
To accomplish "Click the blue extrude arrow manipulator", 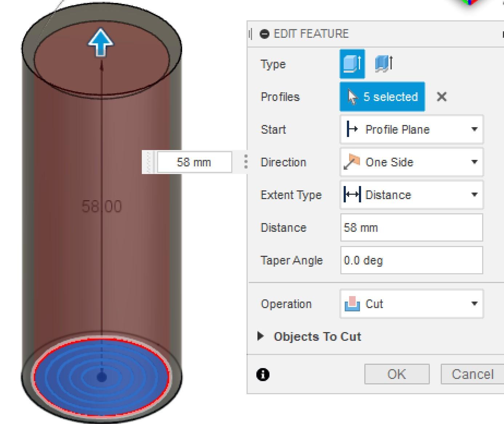I will 101,43.
